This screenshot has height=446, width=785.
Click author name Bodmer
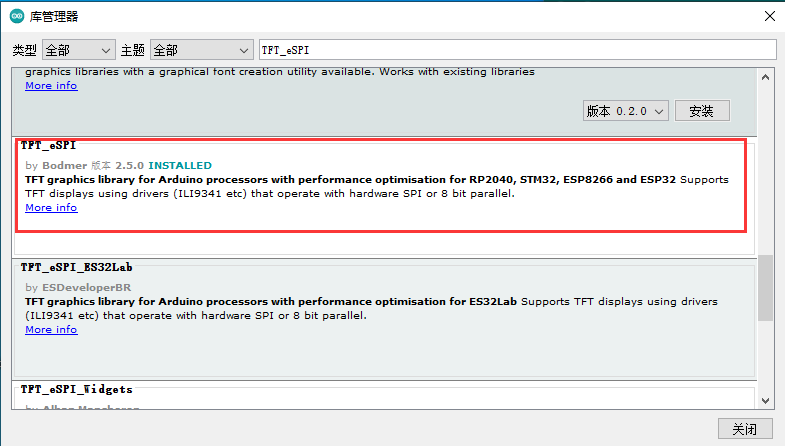click(65, 165)
